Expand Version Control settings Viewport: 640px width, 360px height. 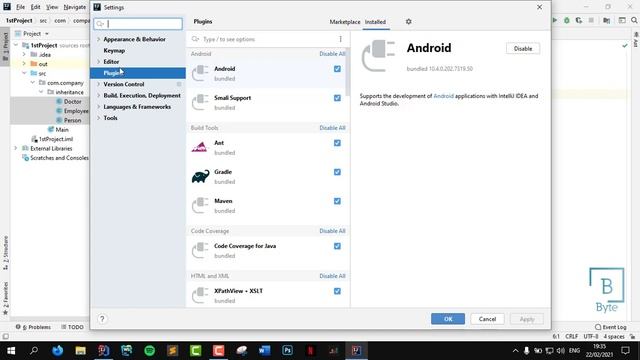coord(98,84)
